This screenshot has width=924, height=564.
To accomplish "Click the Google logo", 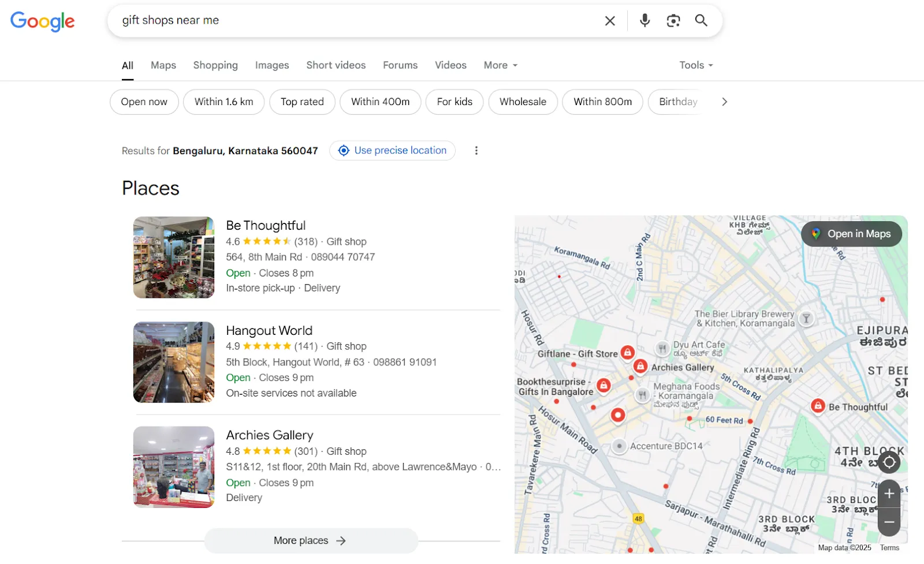I will coord(43,21).
